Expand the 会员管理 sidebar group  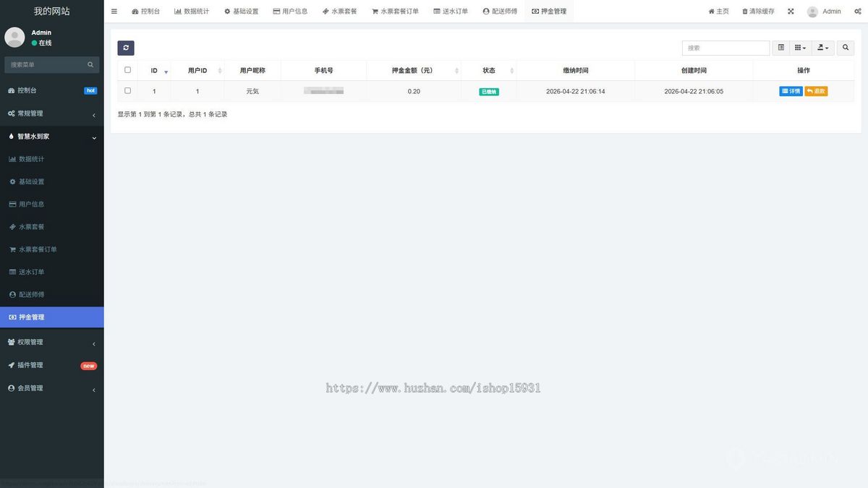click(x=52, y=388)
